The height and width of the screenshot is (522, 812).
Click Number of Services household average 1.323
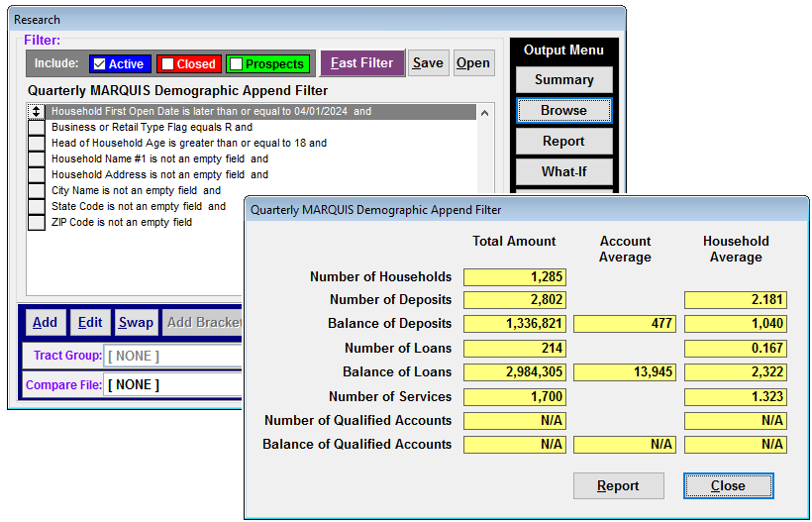click(736, 397)
